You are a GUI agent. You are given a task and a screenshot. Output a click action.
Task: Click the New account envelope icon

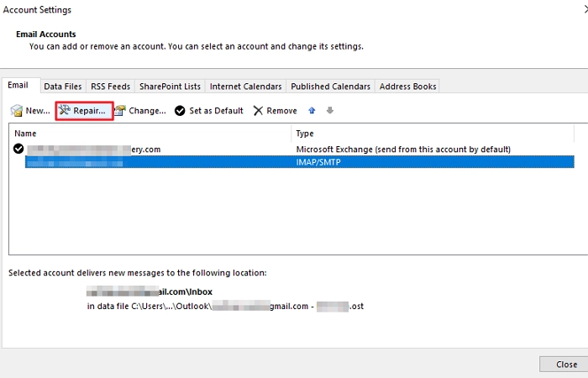[x=17, y=111]
